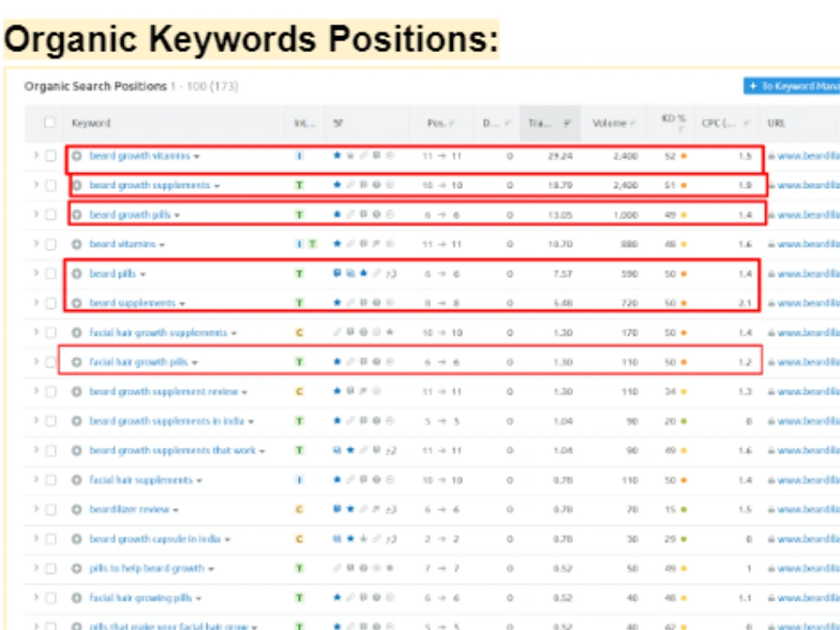Check the box for beard growth pills row
The height and width of the screenshot is (630, 840).
(50, 215)
